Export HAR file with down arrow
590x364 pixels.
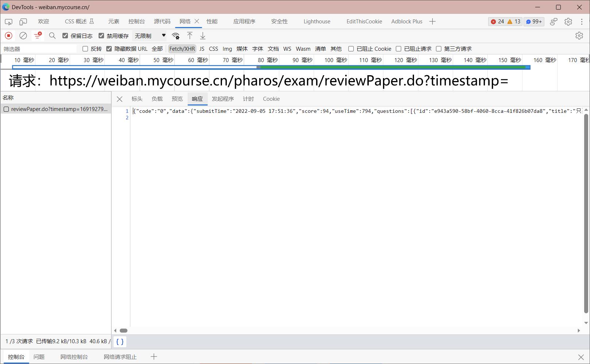click(203, 35)
